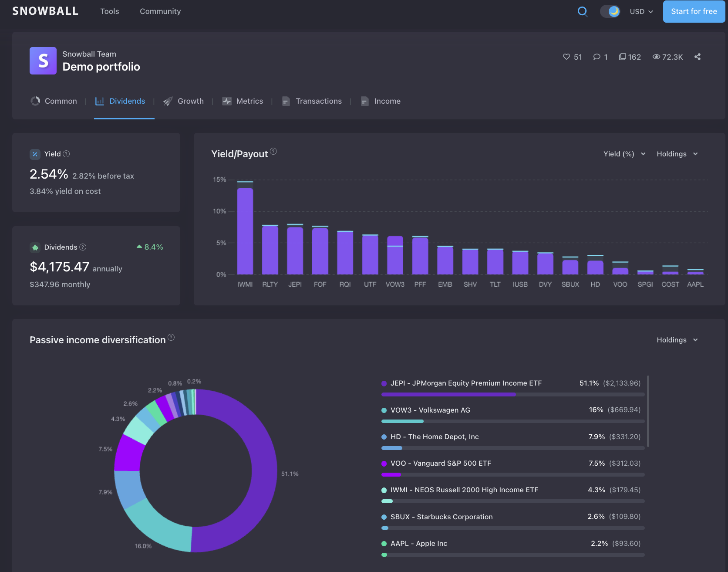Click the COST label on the chart axis
The height and width of the screenshot is (572, 728).
(670, 284)
